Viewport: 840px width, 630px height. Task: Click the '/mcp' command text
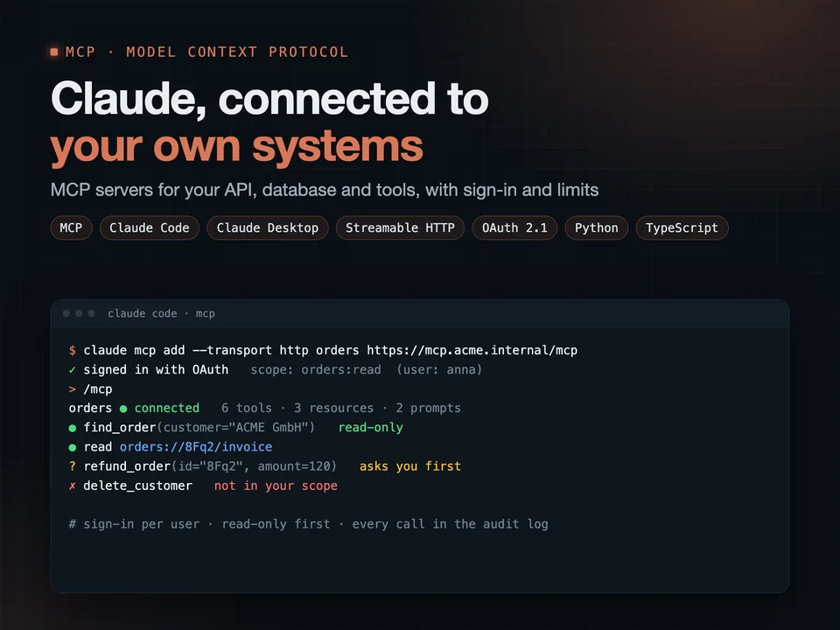(98, 389)
